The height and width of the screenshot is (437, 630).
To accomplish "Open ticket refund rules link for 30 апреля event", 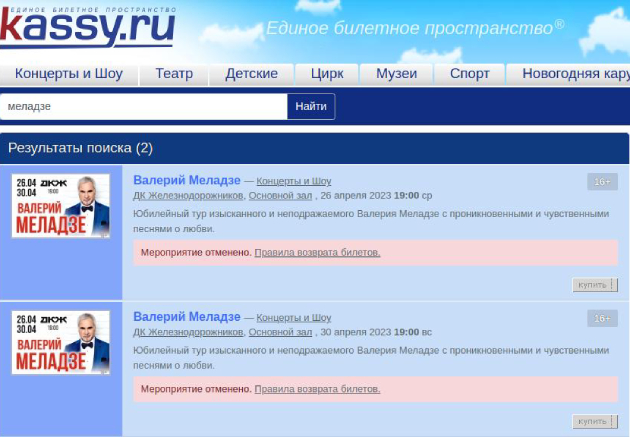I will coord(317,389).
